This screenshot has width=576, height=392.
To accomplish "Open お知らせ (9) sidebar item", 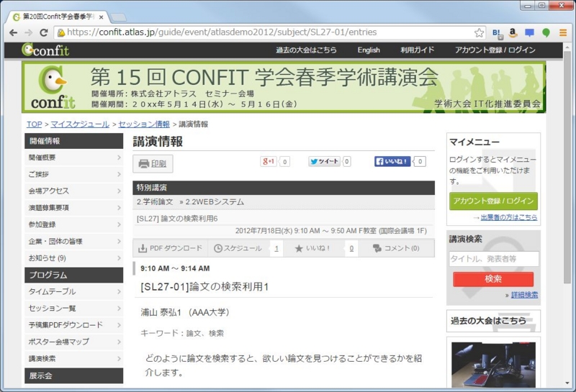I will pyautogui.click(x=74, y=258).
